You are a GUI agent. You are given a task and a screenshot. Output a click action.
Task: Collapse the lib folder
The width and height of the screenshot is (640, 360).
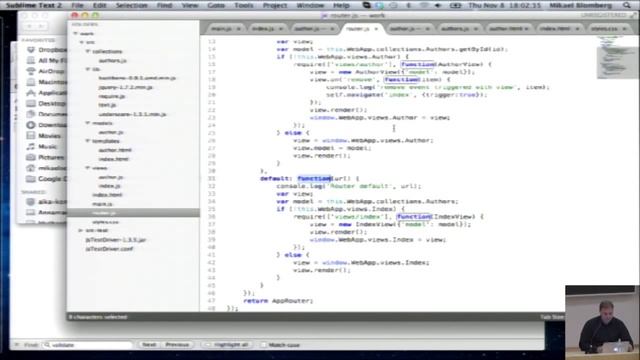[x=88, y=69]
